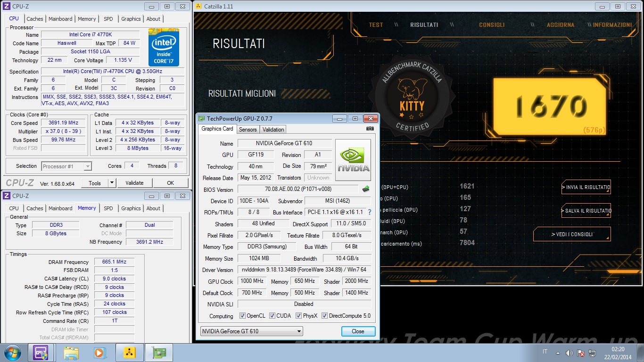Switch to Caches tab in top CPU-Z window
644x362 pixels.
(35, 19)
